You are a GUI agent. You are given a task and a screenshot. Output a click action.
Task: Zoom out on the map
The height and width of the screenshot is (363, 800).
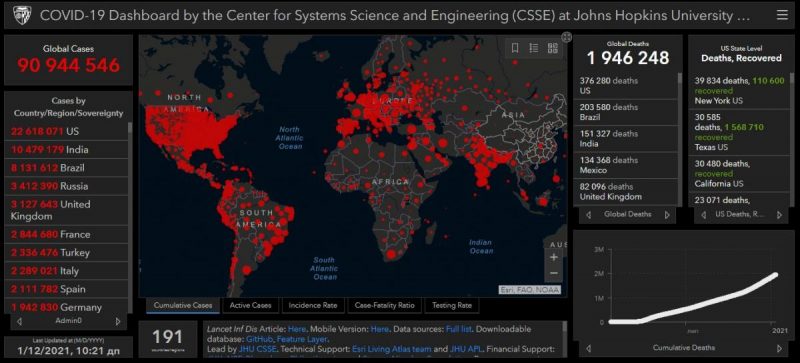554,274
